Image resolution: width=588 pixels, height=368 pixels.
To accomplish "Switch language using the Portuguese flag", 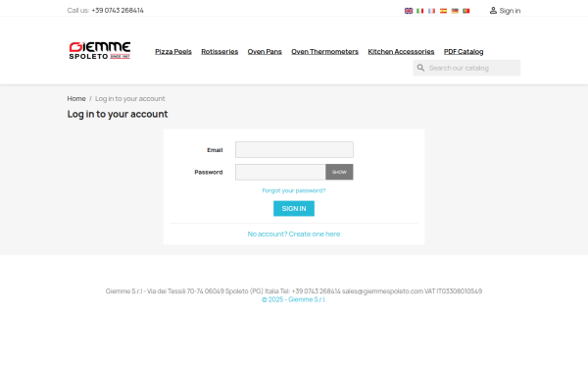I will pyautogui.click(x=466, y=11).
